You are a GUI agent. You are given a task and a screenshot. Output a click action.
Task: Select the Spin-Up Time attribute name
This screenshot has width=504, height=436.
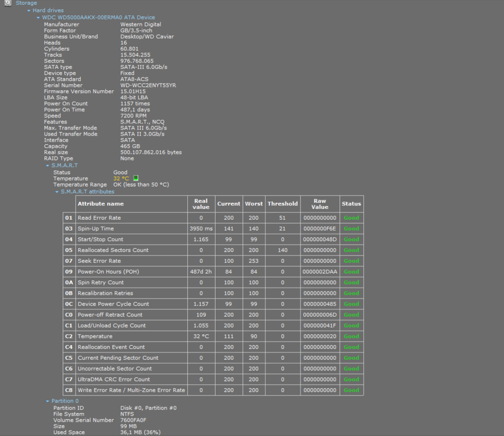96,229
